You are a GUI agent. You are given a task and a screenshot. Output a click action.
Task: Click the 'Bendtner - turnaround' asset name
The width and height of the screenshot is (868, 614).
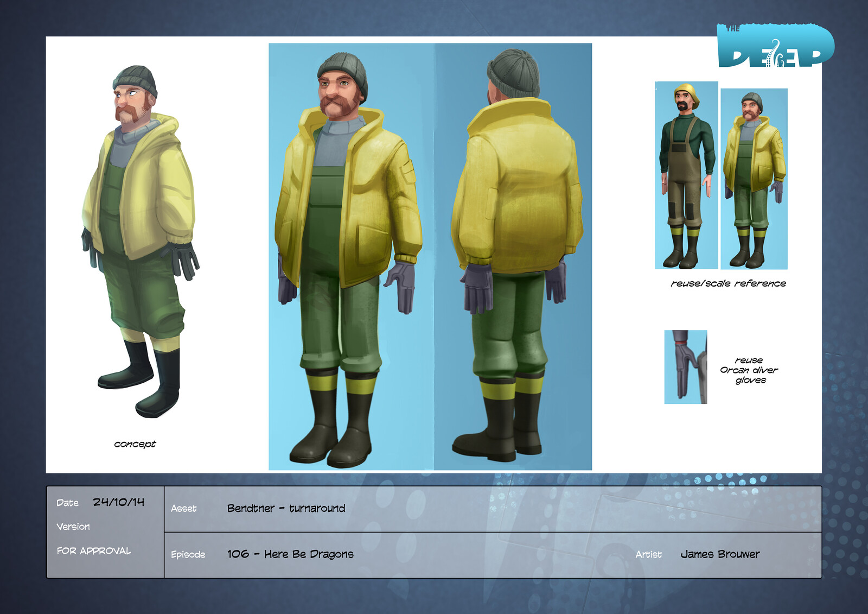(x=286, y=508)
